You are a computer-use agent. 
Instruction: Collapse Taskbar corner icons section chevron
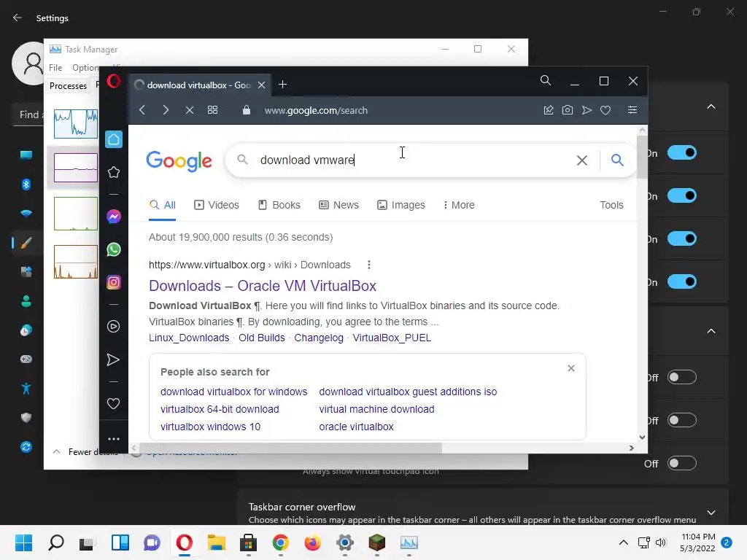click(x=711, y=331)
